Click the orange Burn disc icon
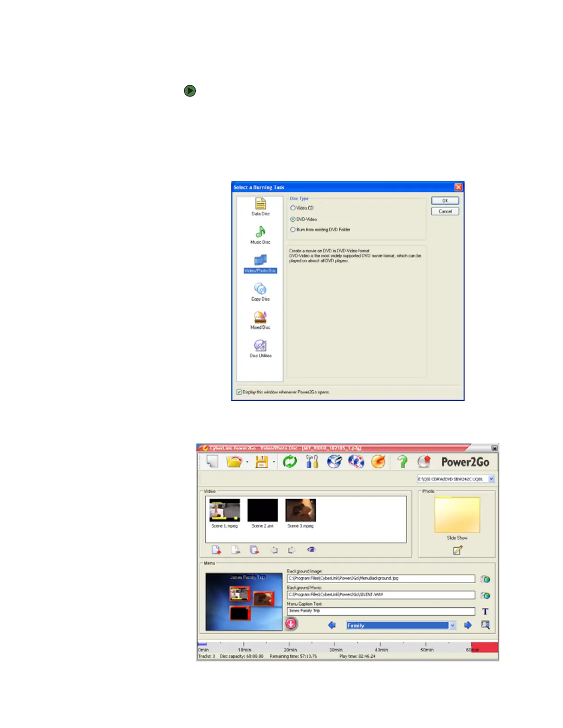This screenshot has height=728, width=563. coord(378,461)
